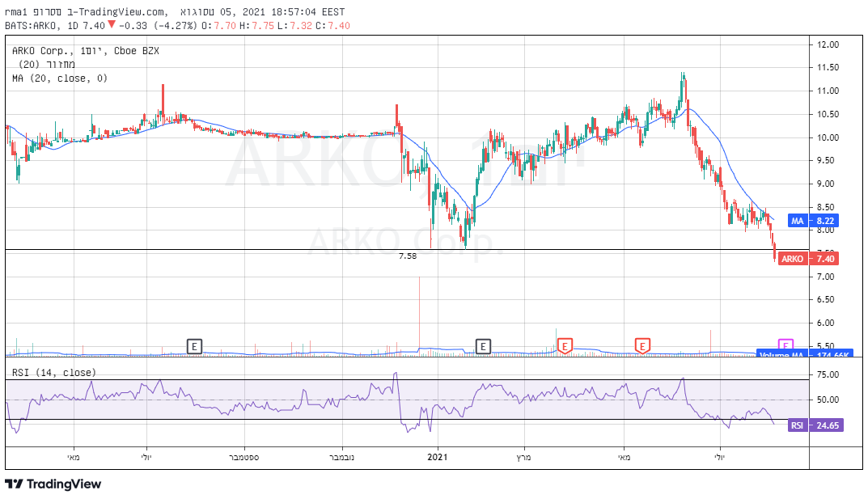Image resolution: width=868 pixels, height=499 pixels.
Task: Click the -4.27% change value in header
Action: point(176,25)
